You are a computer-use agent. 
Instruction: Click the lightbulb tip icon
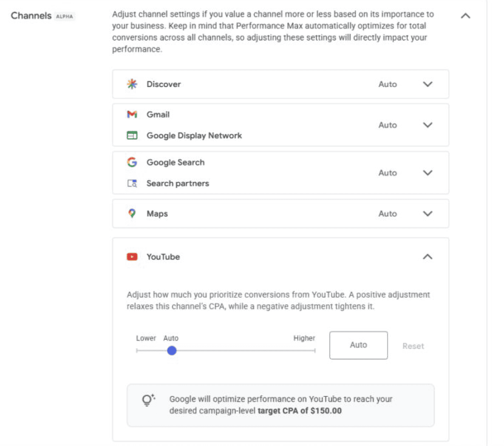[x=148, y=401]
